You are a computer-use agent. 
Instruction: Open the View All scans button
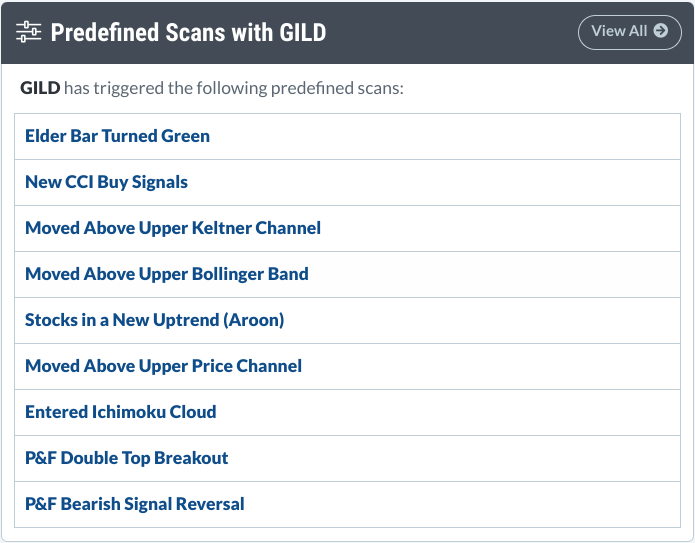629,32
